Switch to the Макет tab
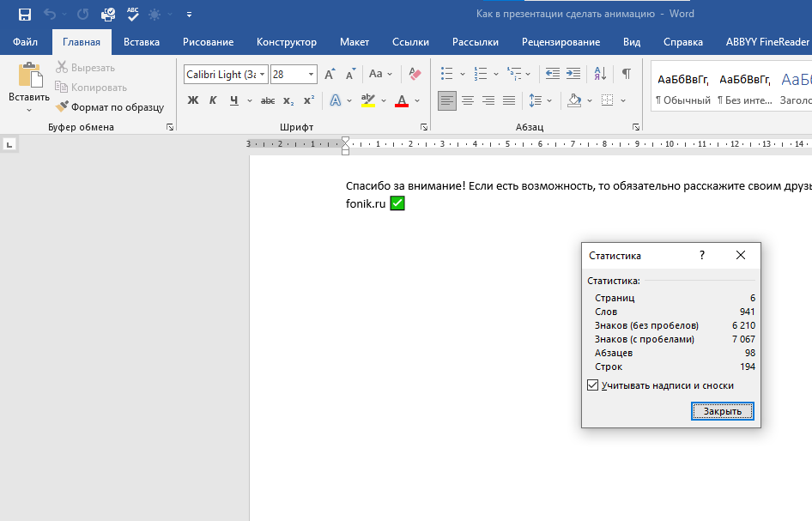This screenshot has height=521, width=812. 354,42
